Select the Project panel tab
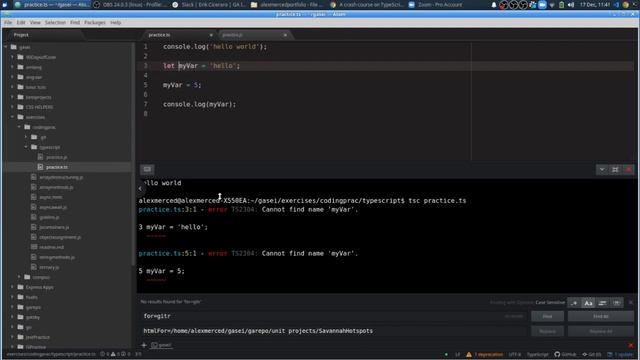 click(21, 35)
